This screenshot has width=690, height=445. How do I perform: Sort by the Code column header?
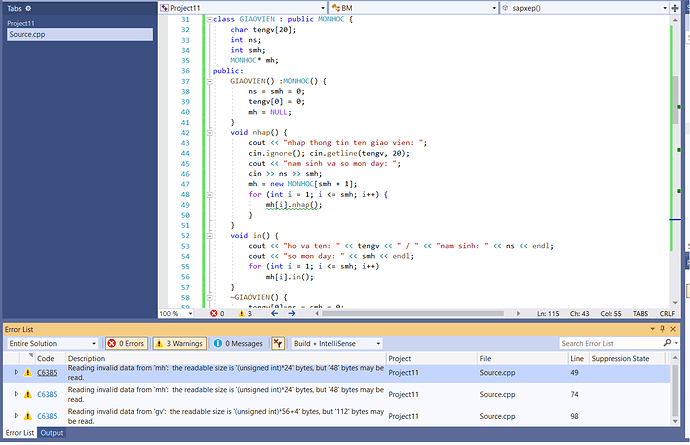point(46,358)
